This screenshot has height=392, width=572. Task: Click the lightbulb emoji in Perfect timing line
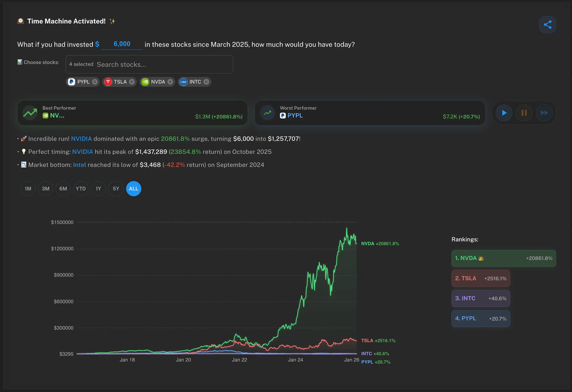24,152
